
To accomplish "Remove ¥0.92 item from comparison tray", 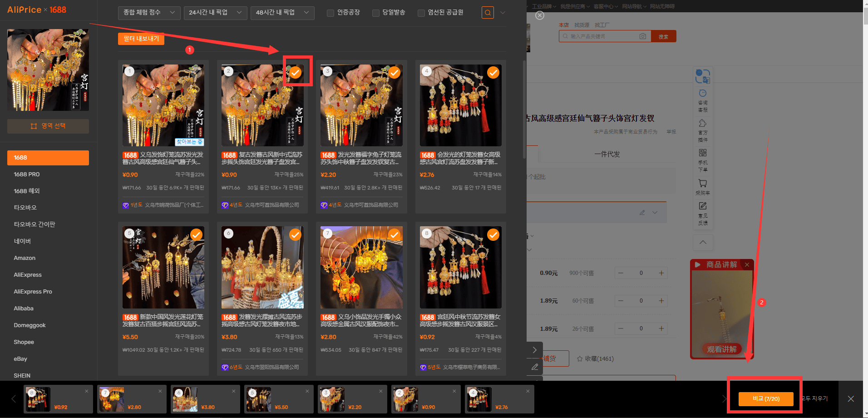I will click(x=87, y=391).
